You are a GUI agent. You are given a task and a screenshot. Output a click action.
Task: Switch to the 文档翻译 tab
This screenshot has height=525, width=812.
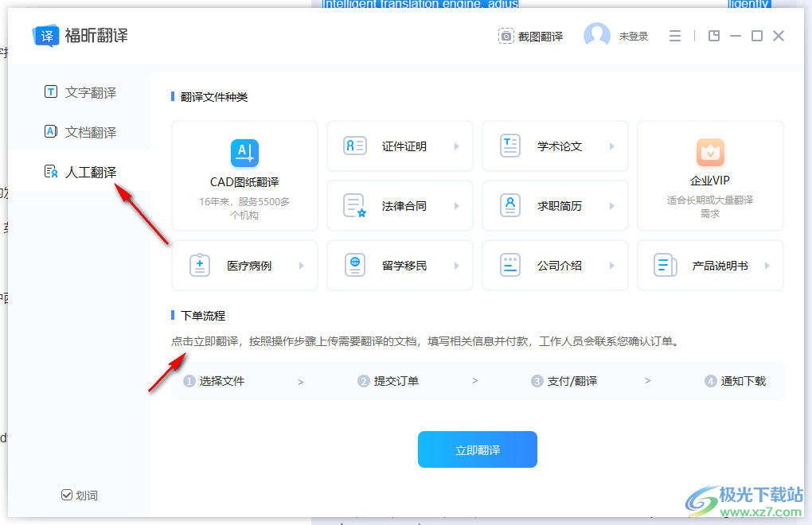(80, 132)
